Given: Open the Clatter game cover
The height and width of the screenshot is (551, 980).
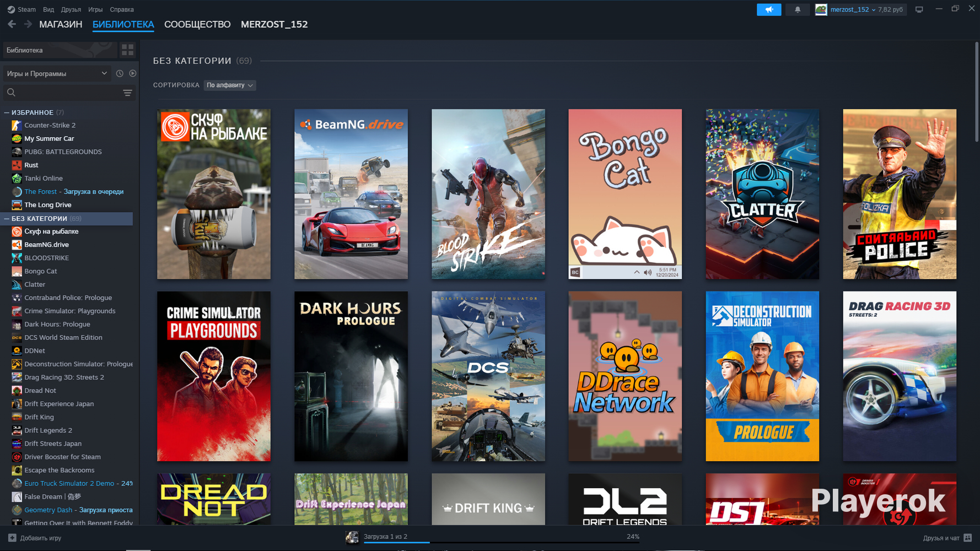Looking at the screenshot, I should pos(762,194).
